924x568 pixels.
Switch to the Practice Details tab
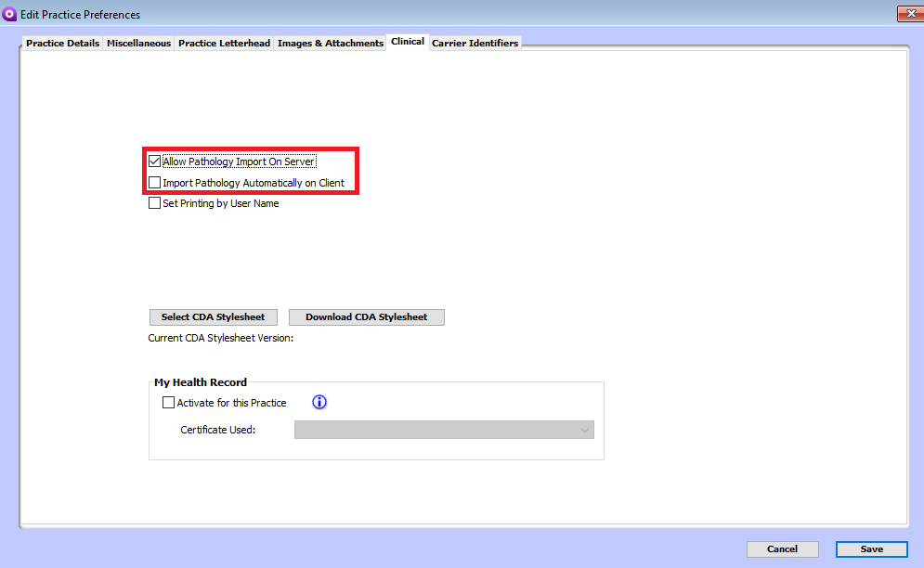(x=62, y=43)
